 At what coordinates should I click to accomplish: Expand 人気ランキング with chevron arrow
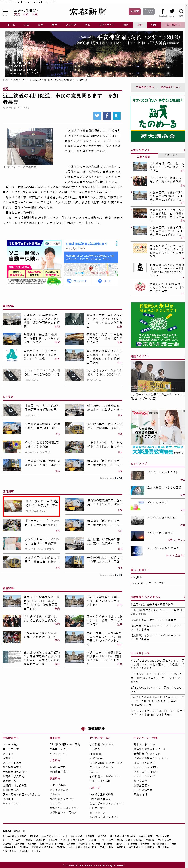184,150
